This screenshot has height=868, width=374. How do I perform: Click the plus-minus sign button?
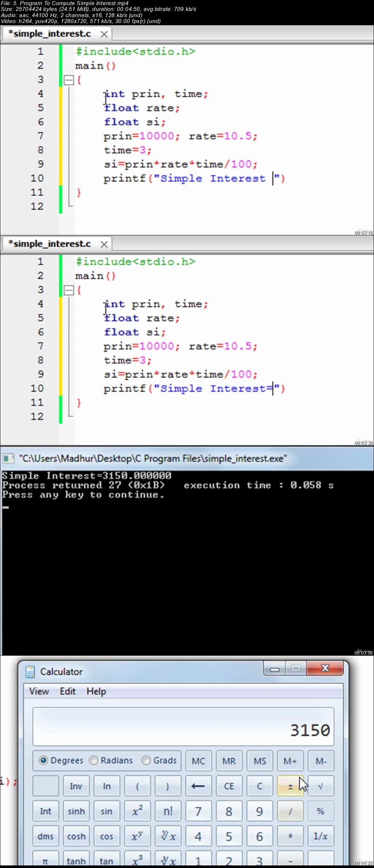(x=290, y=786)
